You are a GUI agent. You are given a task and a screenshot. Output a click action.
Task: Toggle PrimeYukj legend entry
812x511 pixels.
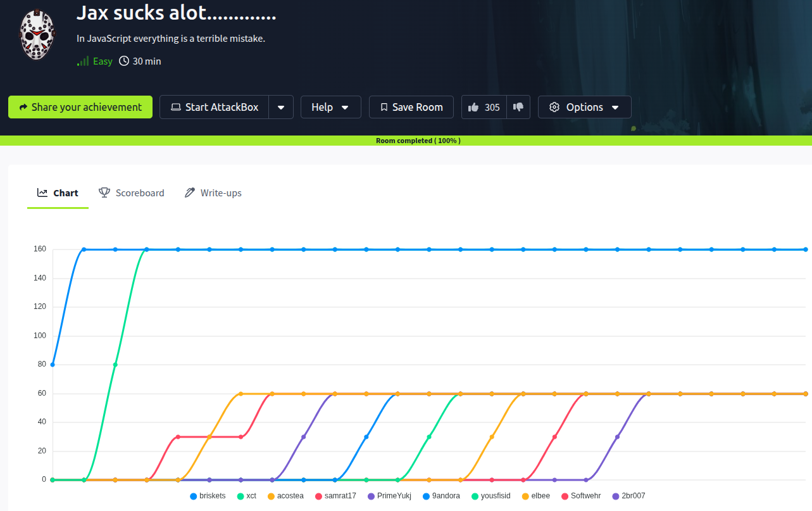[389, 496]
